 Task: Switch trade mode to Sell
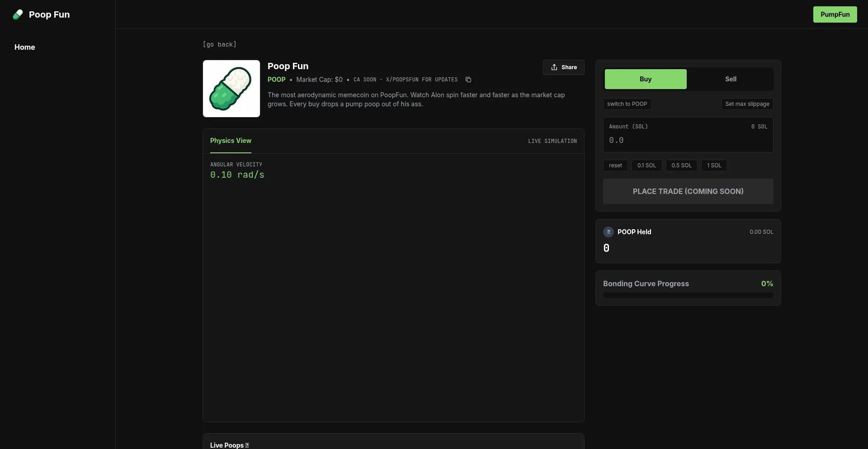coord(731,79)
